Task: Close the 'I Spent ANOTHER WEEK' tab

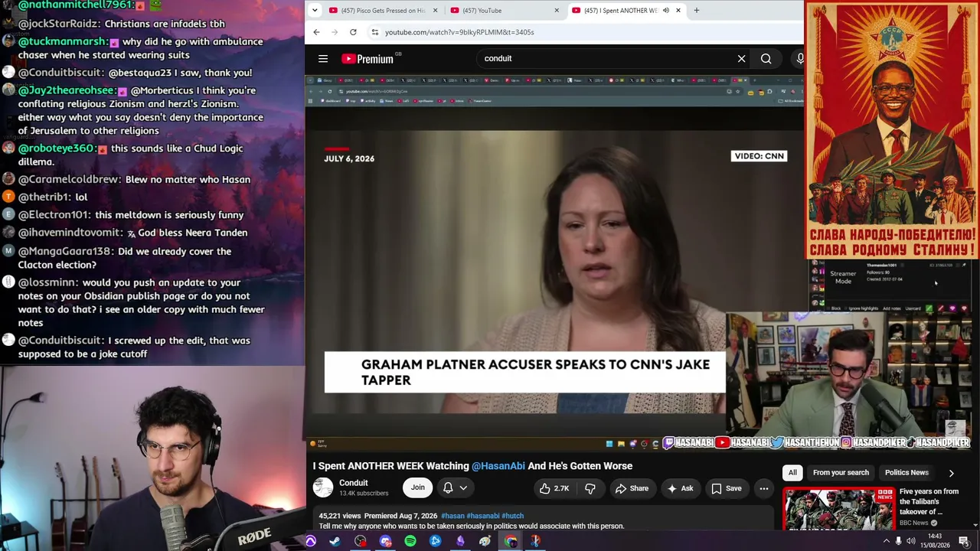Action: (678, 11)
